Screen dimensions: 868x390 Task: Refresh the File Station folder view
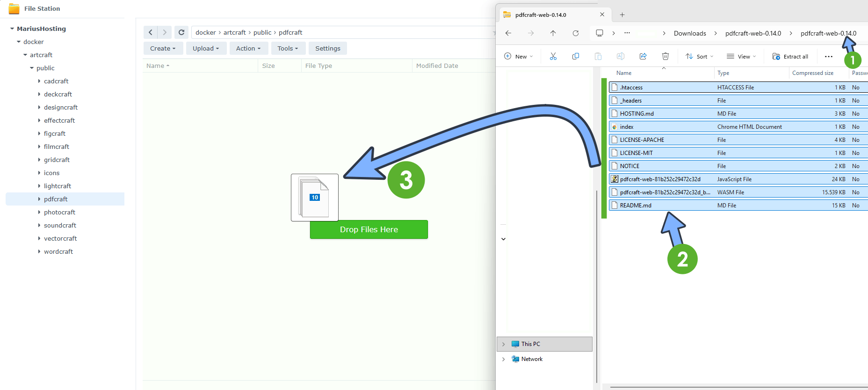(x=181, y=32)
